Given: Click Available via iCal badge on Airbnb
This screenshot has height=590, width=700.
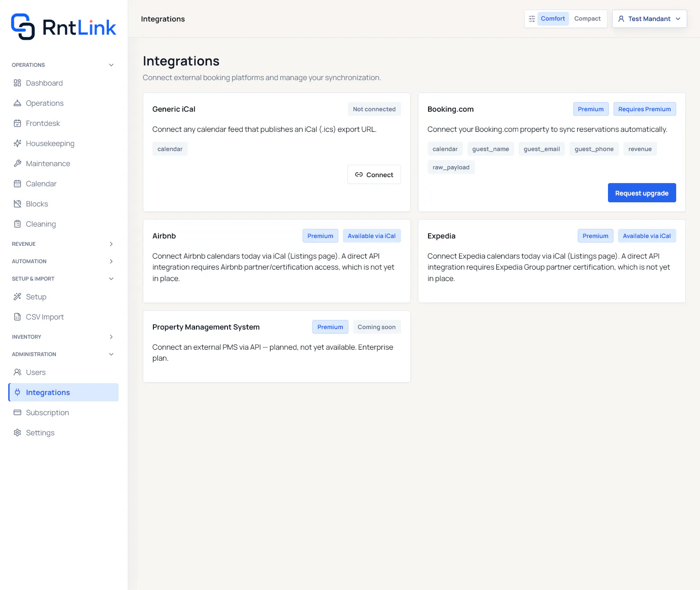Looking at the screenshot, I should click(x=372, y=236).
